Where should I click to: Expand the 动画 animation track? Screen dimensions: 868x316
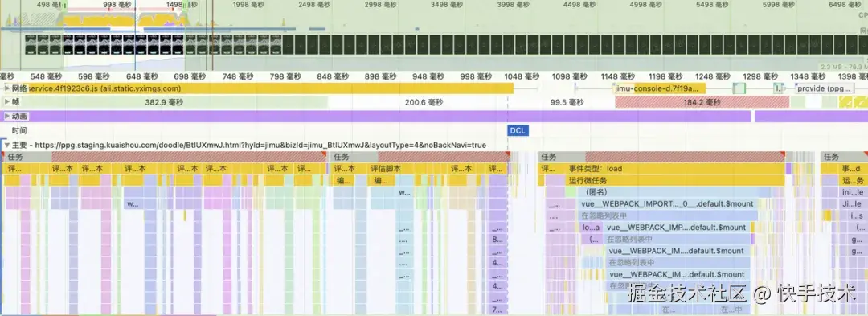click(x=6, y=117)
